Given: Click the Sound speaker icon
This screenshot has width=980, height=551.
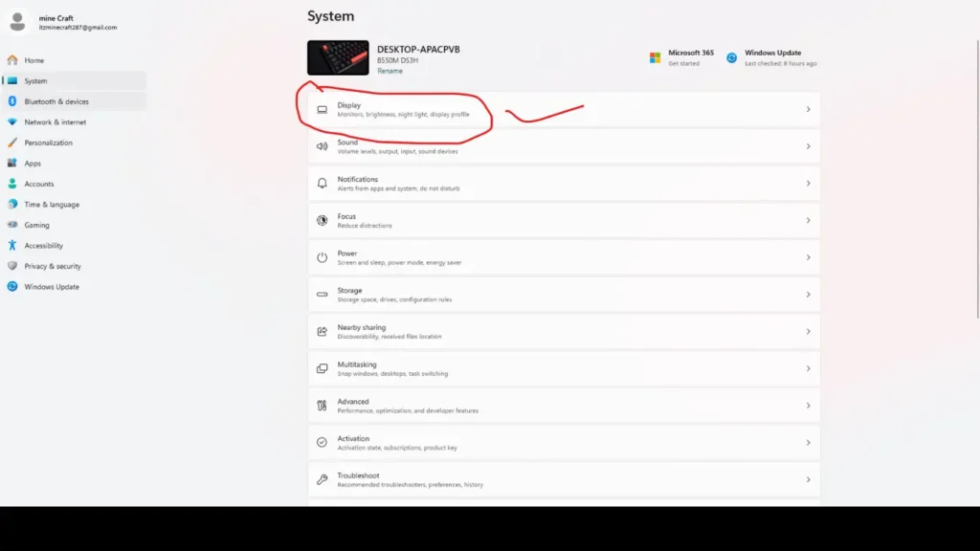Looking at the screenshot, I should tap(323, 145).
